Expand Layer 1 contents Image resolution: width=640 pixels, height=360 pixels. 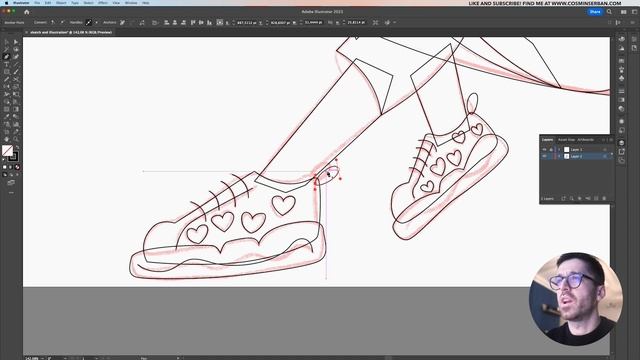pyautogui.click(x=559, y=149)
